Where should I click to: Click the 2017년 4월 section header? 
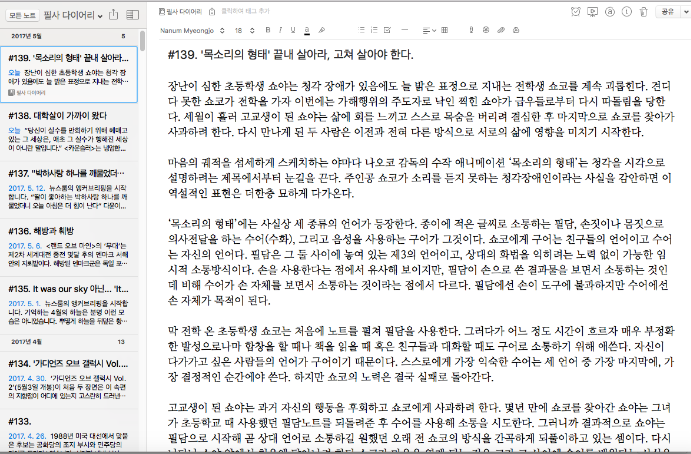tap(69, 342)
